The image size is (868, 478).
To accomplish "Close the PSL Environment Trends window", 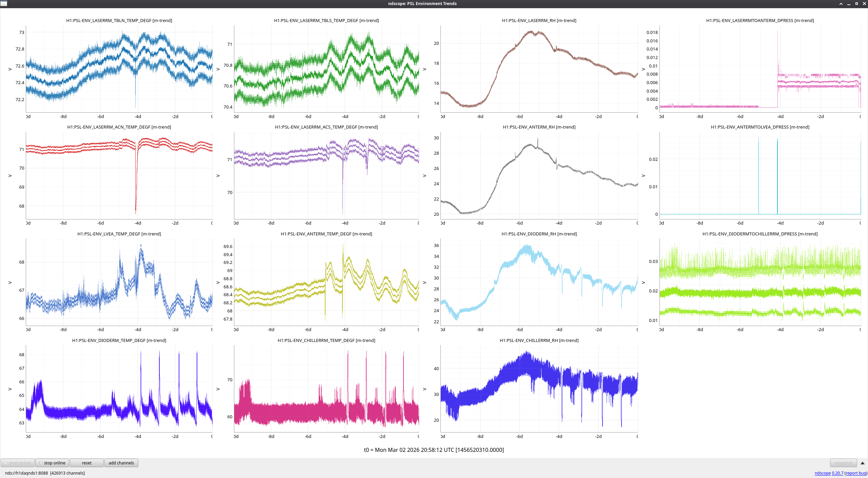I will pos(864,4).
